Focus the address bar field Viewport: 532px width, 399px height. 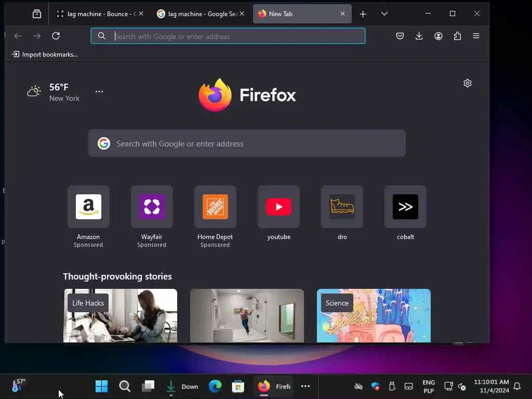click(x=228, y=36)
